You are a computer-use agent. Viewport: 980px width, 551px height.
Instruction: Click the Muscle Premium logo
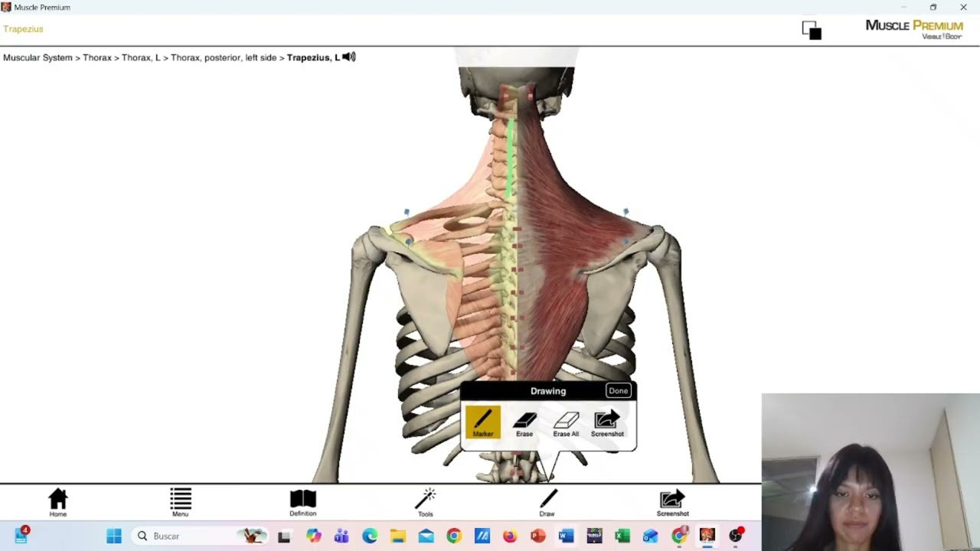[x=914, y=30]
